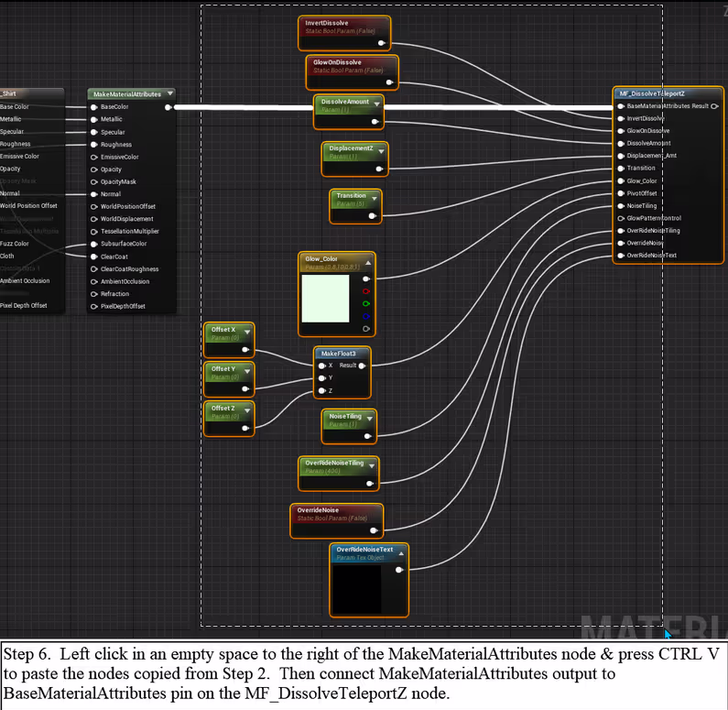
Task: Click the OpacityMask input pin
Action: tap(93, 182)
